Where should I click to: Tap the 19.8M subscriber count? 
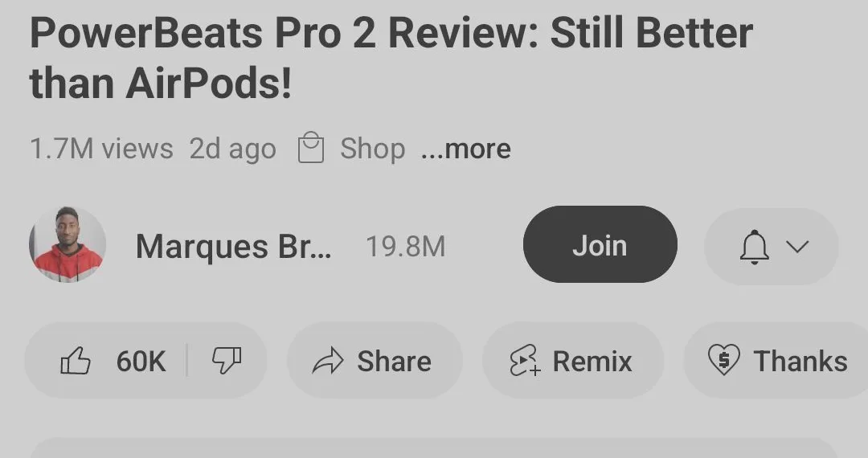coord(406,247)
